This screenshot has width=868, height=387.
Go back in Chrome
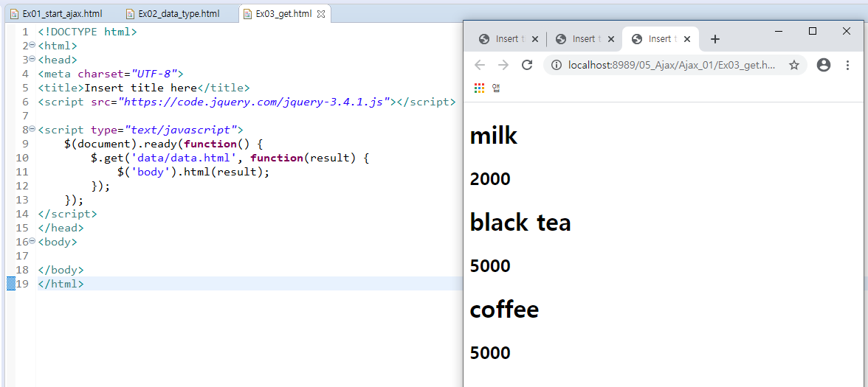pos(480,65)
